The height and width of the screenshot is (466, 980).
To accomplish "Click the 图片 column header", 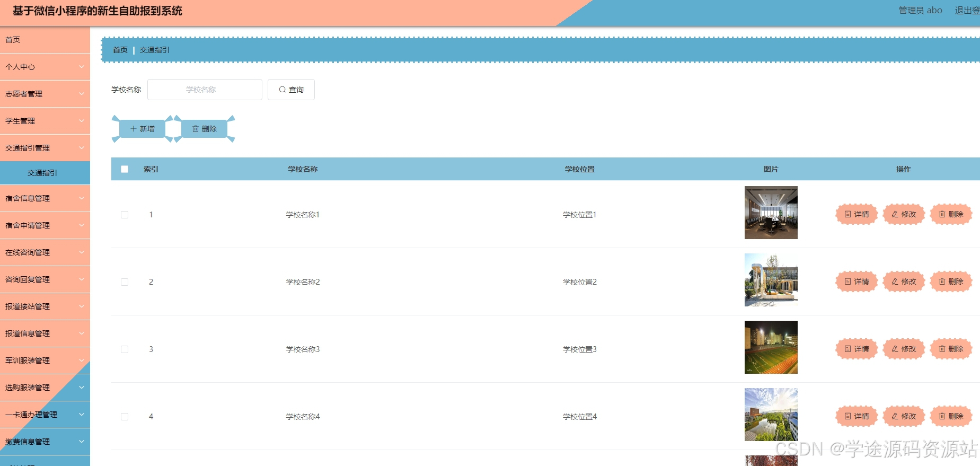I will (x=771, y=169).
